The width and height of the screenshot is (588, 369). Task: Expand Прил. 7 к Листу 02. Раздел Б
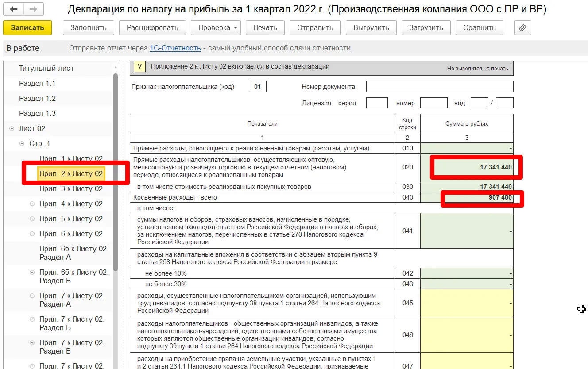(32, 319)
